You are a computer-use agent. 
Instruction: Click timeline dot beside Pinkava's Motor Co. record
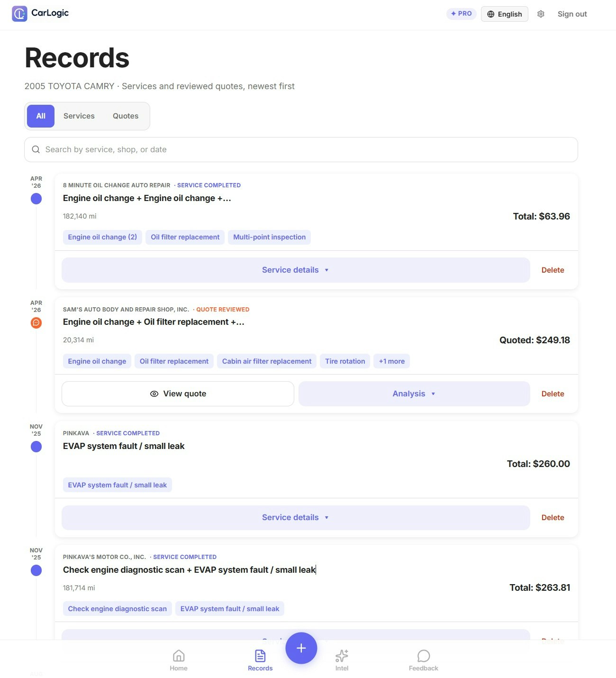[36, 570]
